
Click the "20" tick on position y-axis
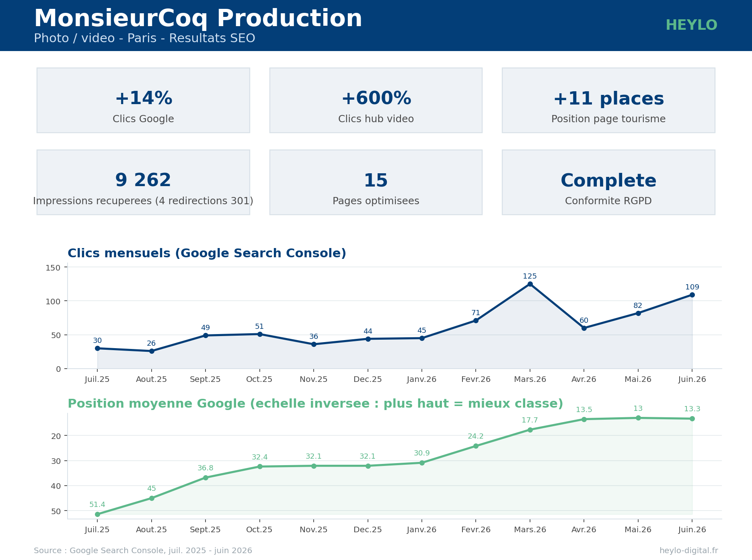(x=56, y=436)
